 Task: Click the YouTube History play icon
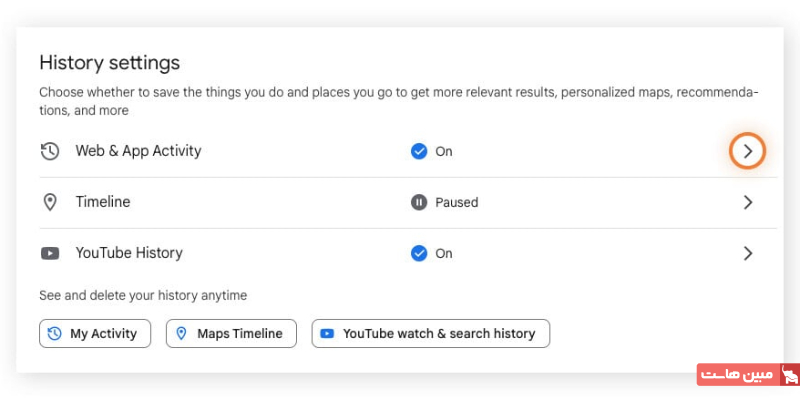(49, 253)
